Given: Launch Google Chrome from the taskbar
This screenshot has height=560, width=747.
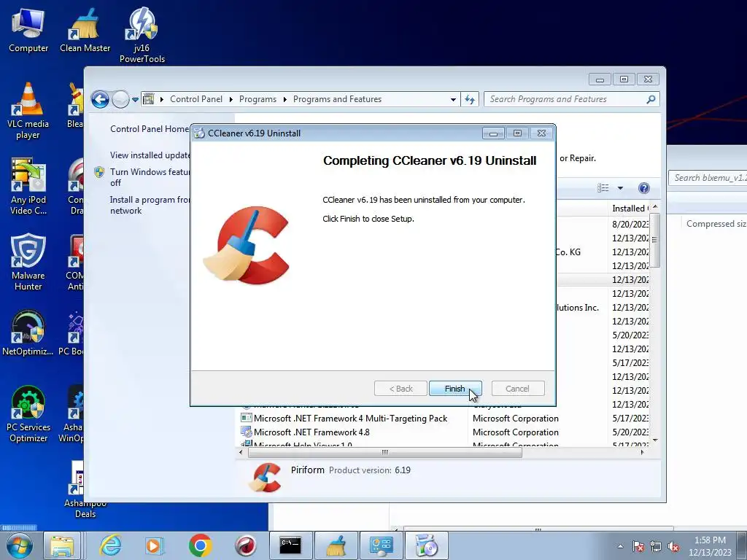Looking at the screenshot, I should (200, 545).
